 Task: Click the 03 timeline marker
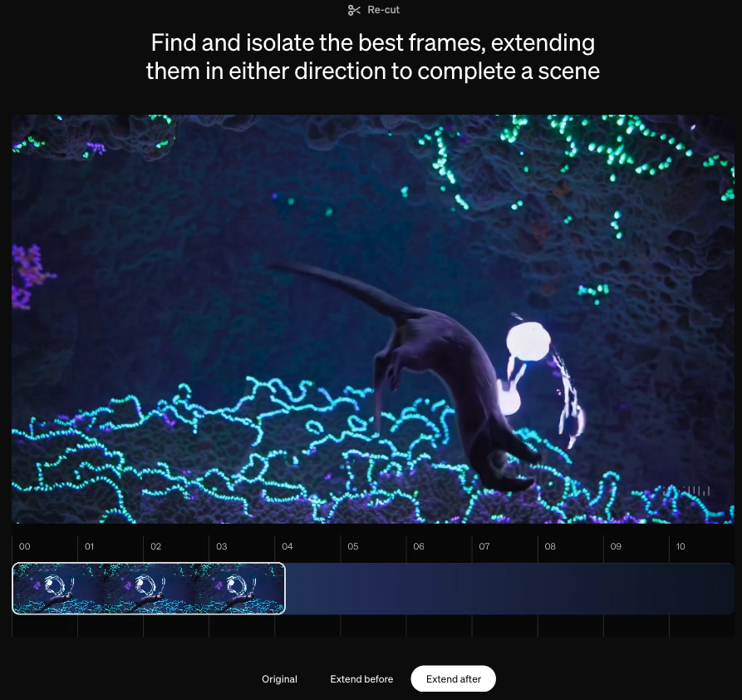[x=222, y=546]
